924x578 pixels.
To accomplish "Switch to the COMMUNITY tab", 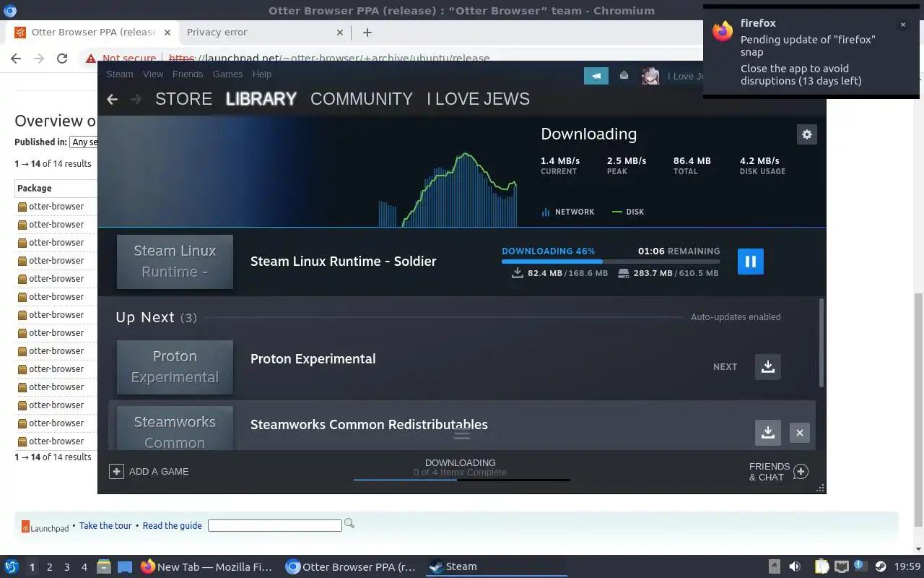I will click(362, 99).
